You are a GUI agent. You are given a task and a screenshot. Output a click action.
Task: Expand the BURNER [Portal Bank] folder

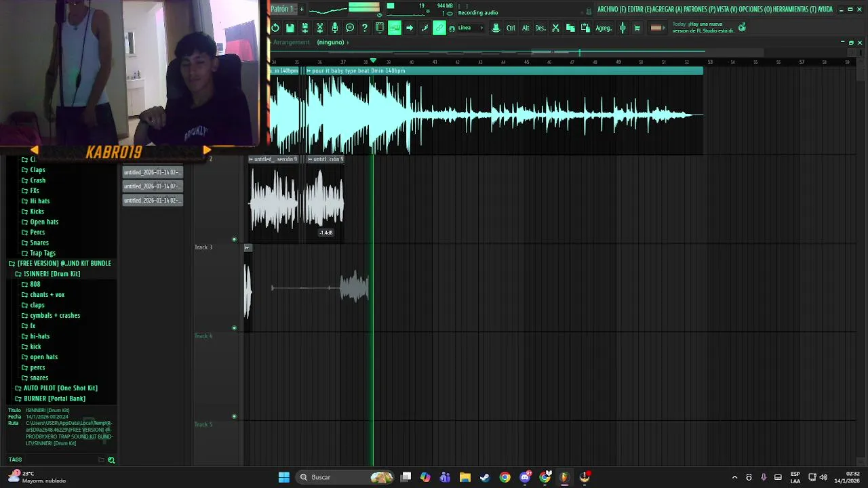(54, 399)
